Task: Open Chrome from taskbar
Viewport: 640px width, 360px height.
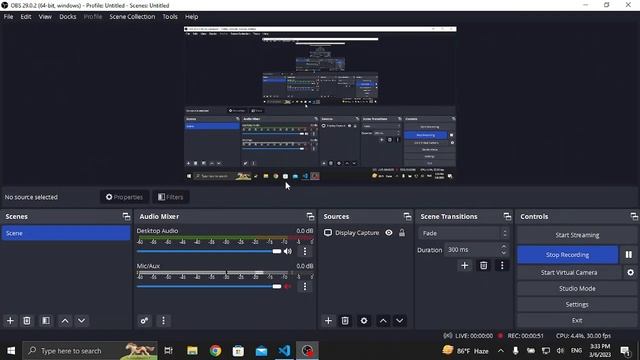Action: coord(216,351)
